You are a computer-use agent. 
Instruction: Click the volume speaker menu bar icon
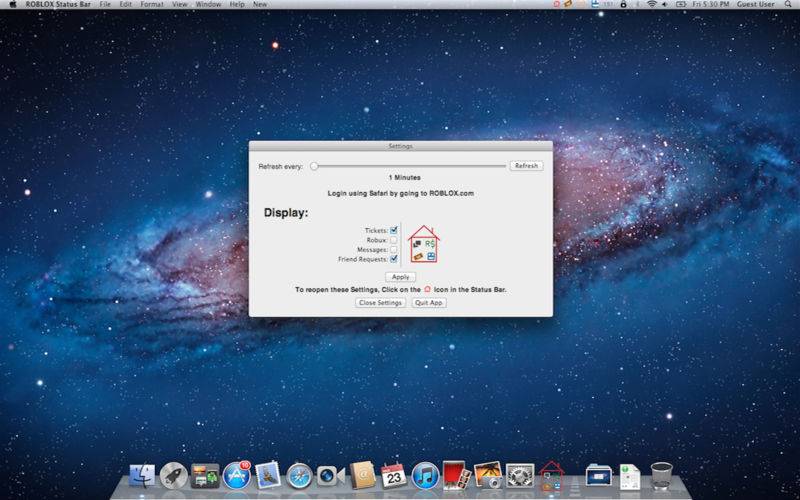(665, 4)
